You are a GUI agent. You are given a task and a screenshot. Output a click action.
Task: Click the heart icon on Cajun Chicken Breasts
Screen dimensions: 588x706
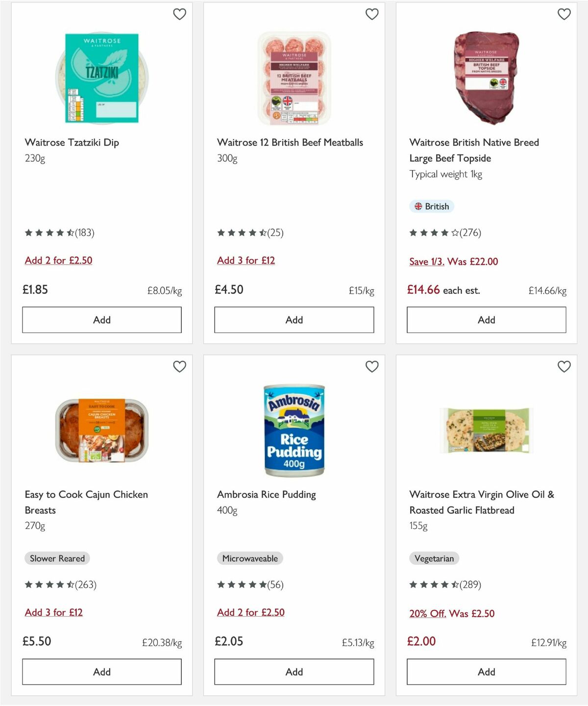coord(180,366)
